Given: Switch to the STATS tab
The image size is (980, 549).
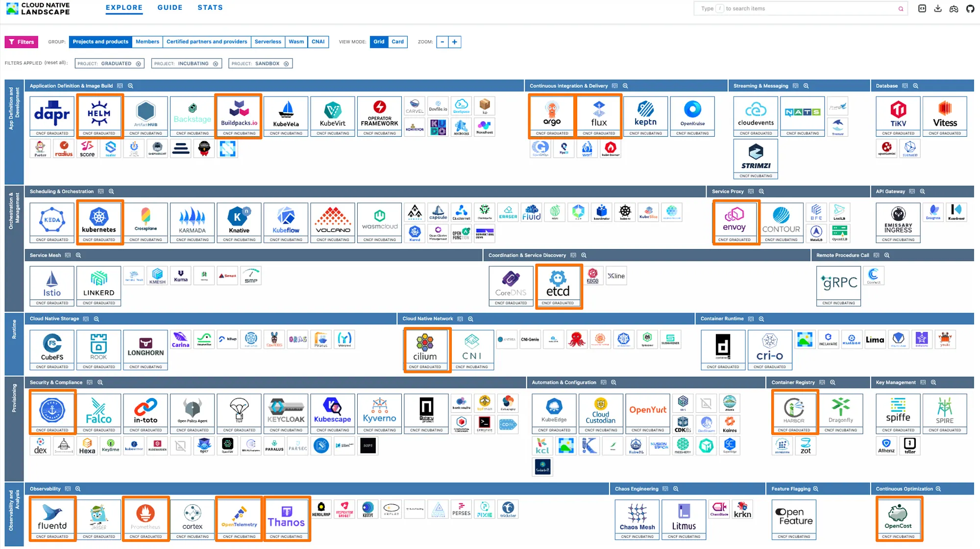Looking at the screenshot, I should click(x=210, y=7).
